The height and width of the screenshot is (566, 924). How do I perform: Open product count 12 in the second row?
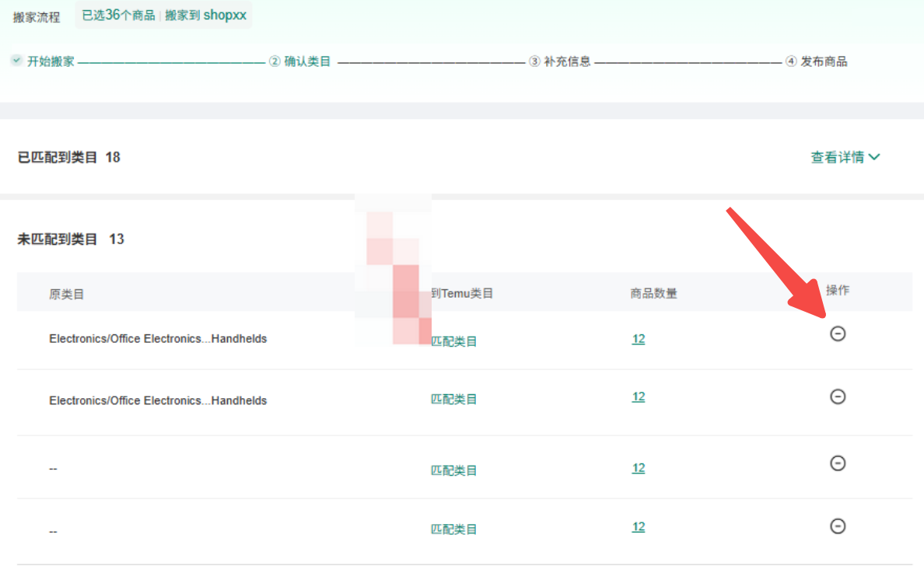639,397
